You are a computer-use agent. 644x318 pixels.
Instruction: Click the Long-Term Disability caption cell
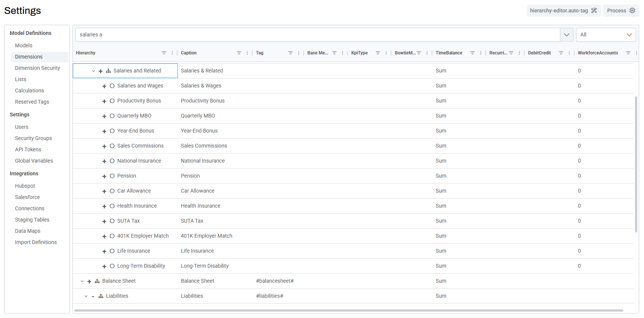(205, 266)
